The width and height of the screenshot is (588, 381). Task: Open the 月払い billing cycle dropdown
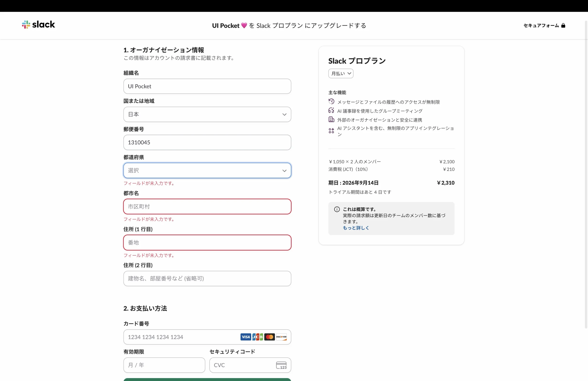[x=341, y=74]
